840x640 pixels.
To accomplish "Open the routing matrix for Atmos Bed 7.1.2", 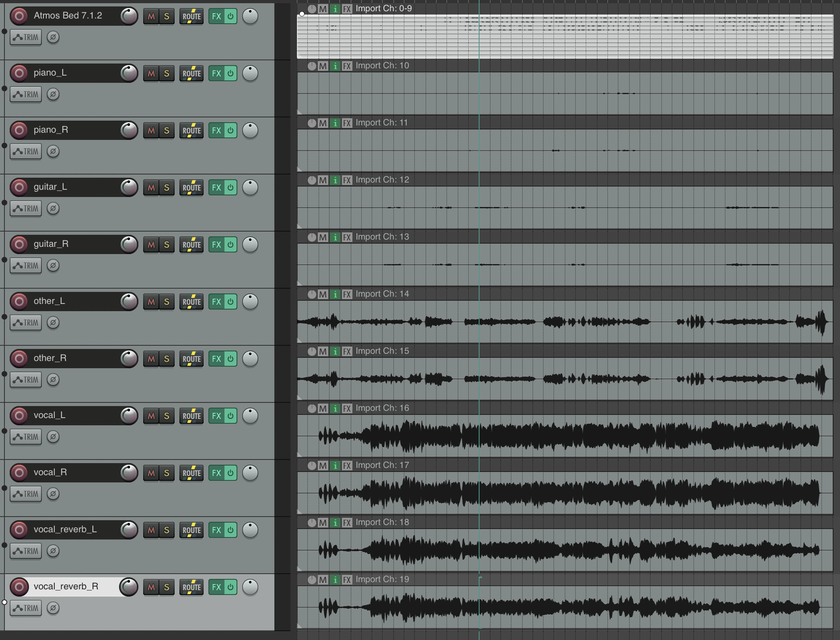I will (x=191, y=16).
